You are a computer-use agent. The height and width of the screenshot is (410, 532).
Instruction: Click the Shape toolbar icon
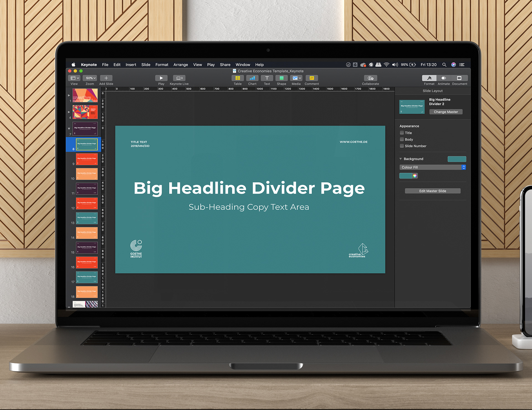(281, 78)
